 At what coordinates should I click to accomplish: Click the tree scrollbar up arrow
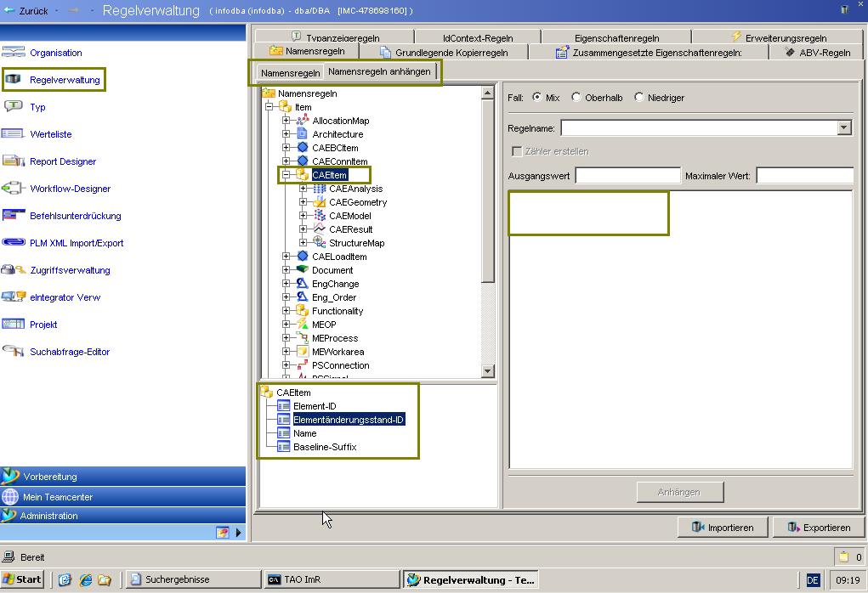(488, 93)
